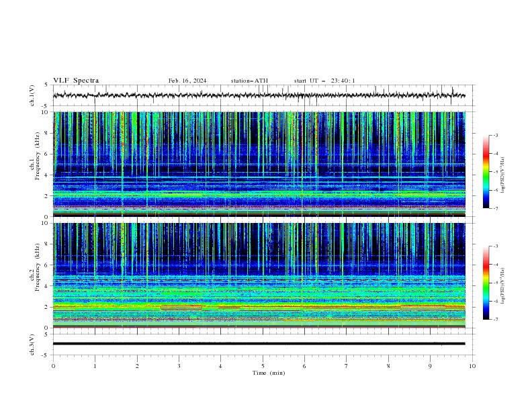Click the "-7" label on ch.2 colorbar
This screenshot has width=532, height=411.
(x=496, y=320)
